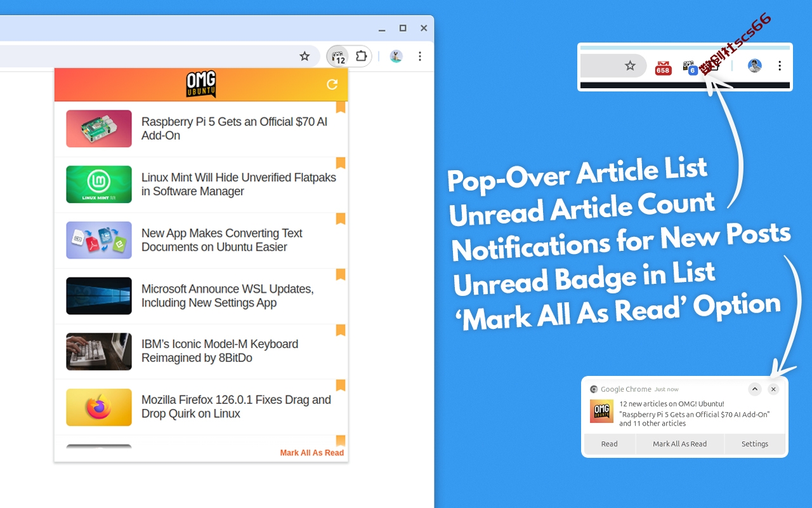Open Settings from the notification
The width and height of the screenshot is (812, 508).
pyautogui.click(x=755, y=444)
